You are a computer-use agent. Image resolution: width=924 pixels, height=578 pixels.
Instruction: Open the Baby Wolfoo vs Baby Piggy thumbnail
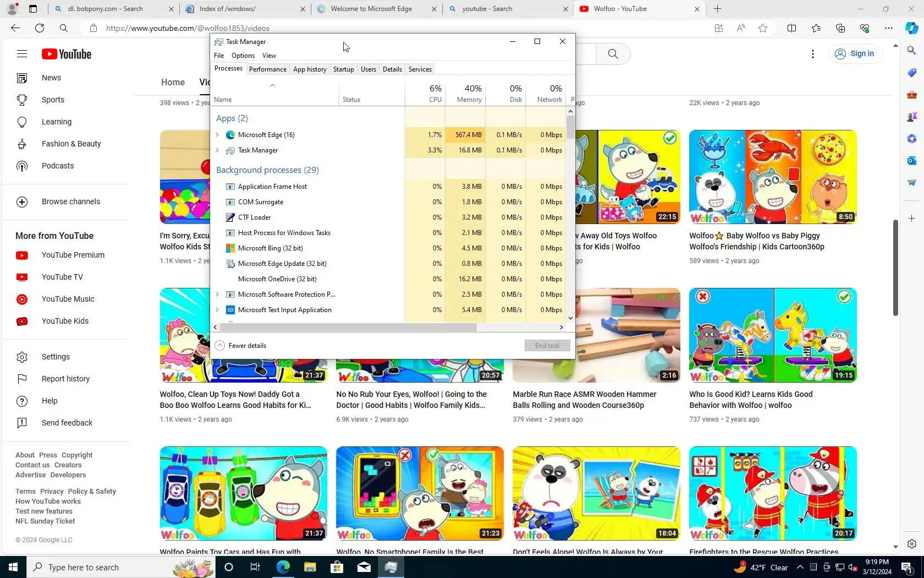pos(773,177)
